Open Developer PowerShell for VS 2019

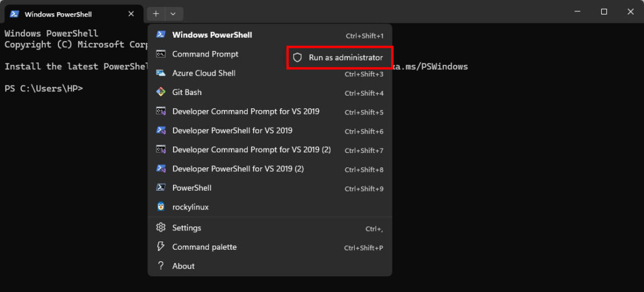pyautogui.click(x=270, y=131)
